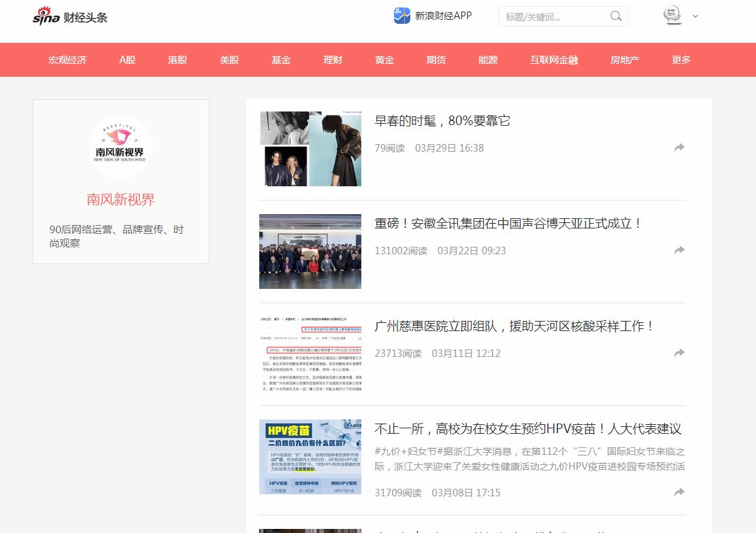Select the 港股 menu item
This screenshot has width=756, height=533.
[178, 60]
